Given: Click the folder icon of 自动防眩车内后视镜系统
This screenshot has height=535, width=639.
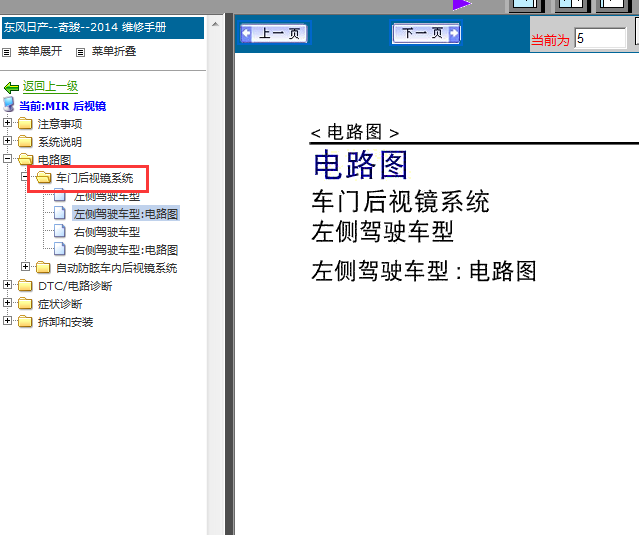Looking at the screenshot, I should tap(43, 267).
